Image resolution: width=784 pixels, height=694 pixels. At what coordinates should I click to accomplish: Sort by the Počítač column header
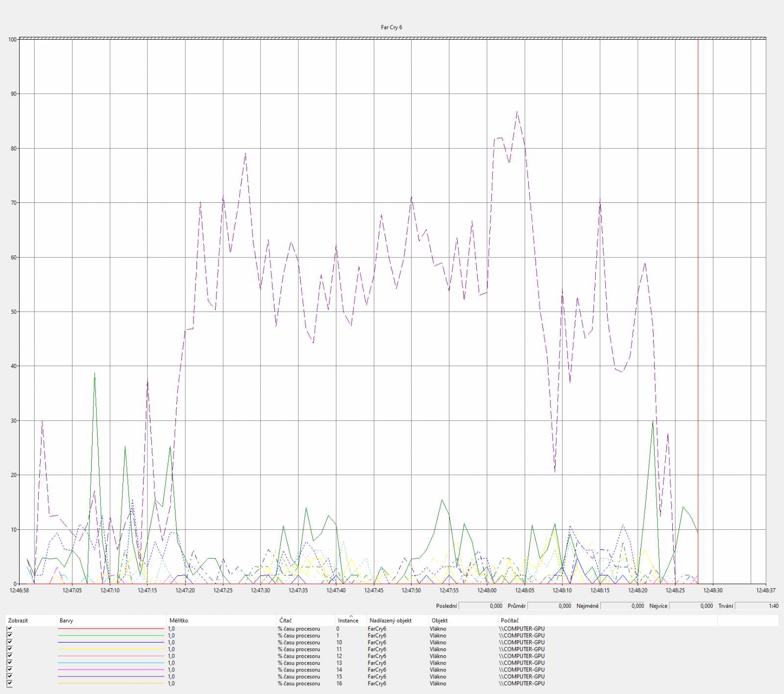[608, 620]
